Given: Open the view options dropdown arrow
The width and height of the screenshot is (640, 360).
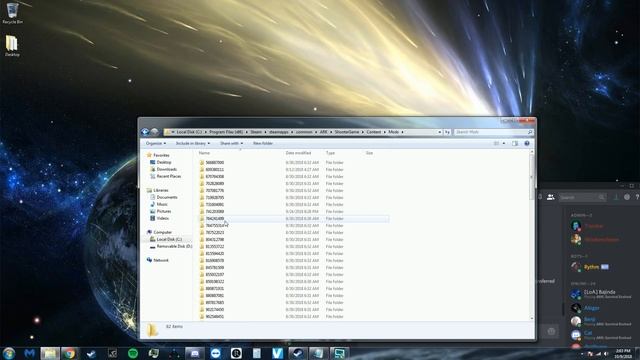Looking at the screenshot, I should (x=504, y=143).
